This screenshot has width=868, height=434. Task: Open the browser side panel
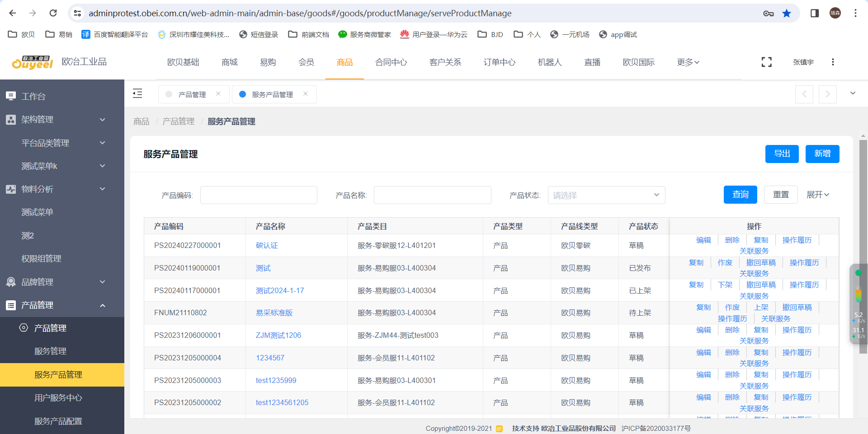pyautogui.click(x=815, y=13)
